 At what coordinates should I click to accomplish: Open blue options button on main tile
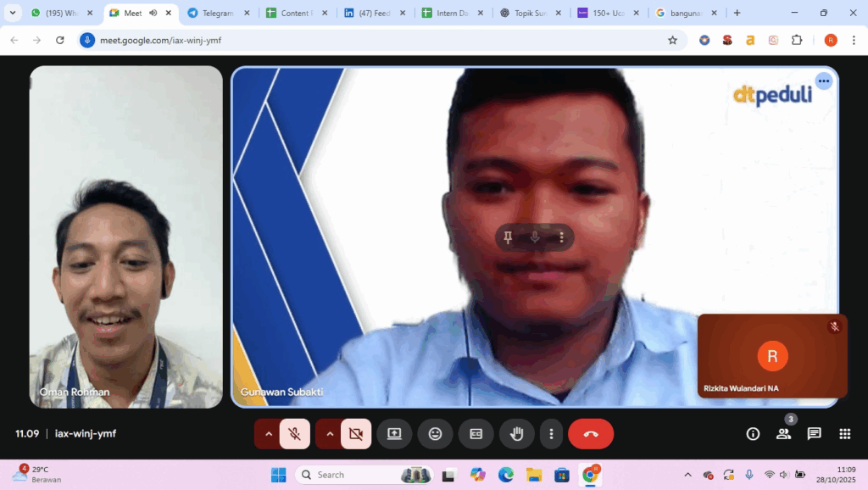(x=823, y=81)
